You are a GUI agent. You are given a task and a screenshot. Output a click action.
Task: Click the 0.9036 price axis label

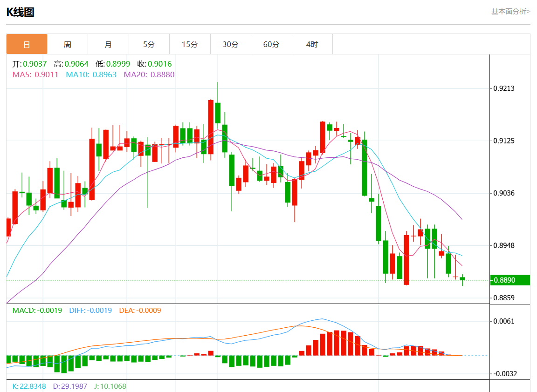[504, 193]
